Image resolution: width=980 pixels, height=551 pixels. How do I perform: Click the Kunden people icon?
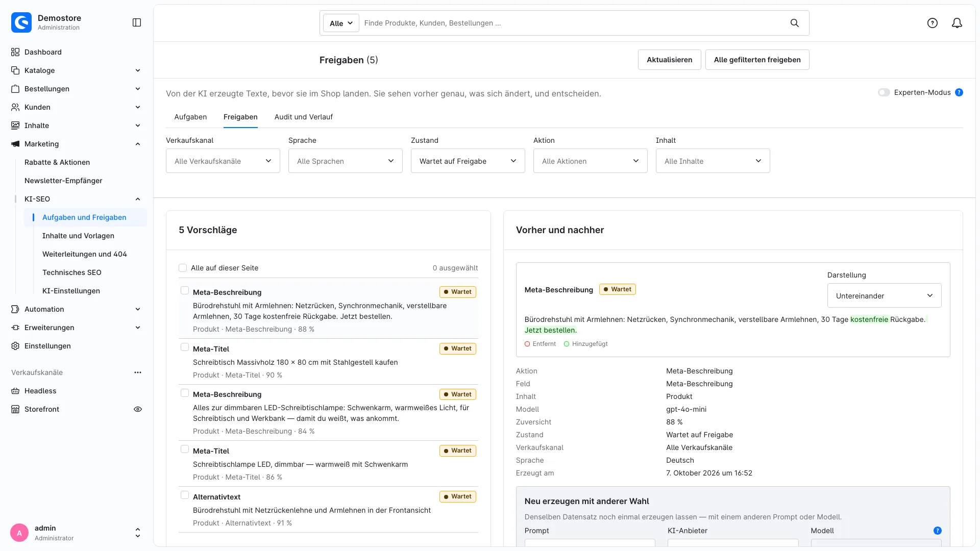pyautogui.click(x=15, y=107)
